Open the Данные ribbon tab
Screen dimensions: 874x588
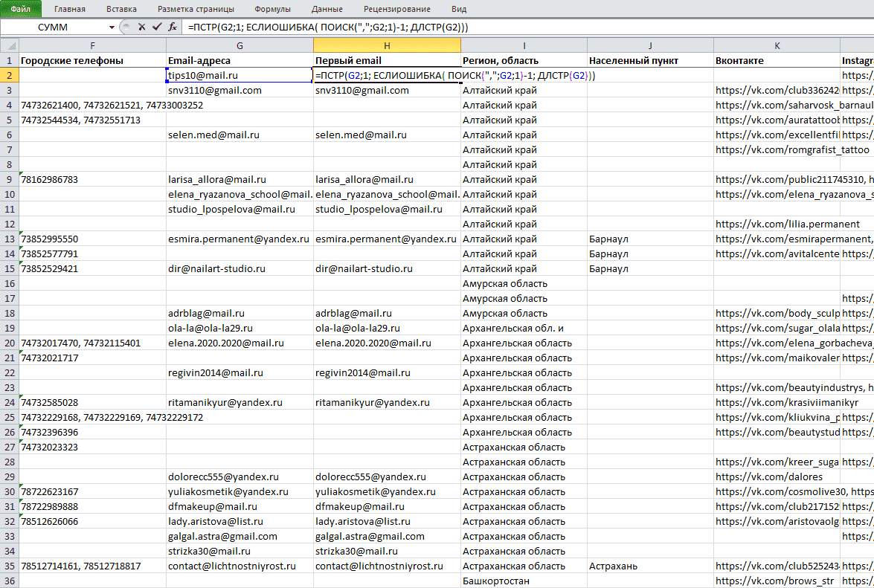tap(327, 9)
